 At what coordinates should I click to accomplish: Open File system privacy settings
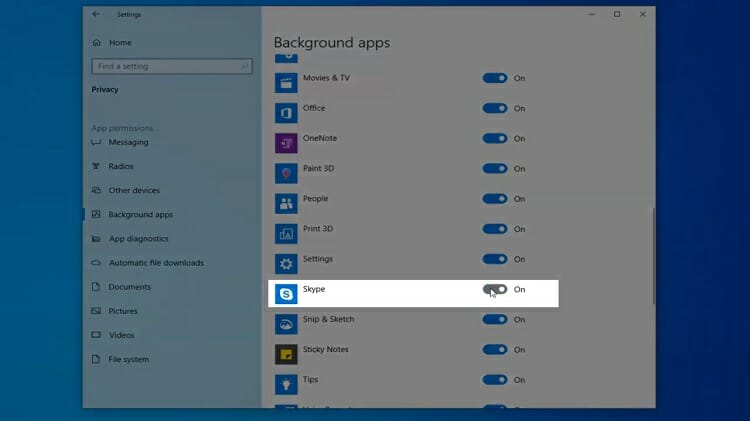point(129,359)
